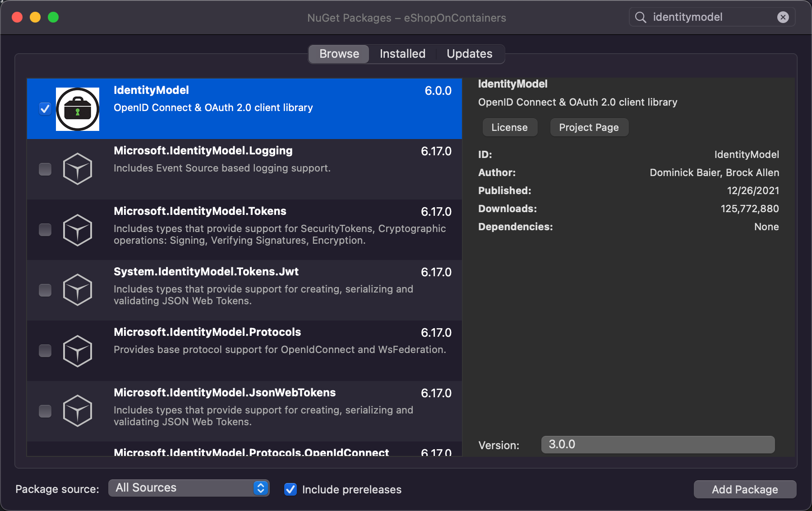Toggle the Include prereleases checkbox
Viewport: 812px width, 511px height.
(x=291, y=489)
